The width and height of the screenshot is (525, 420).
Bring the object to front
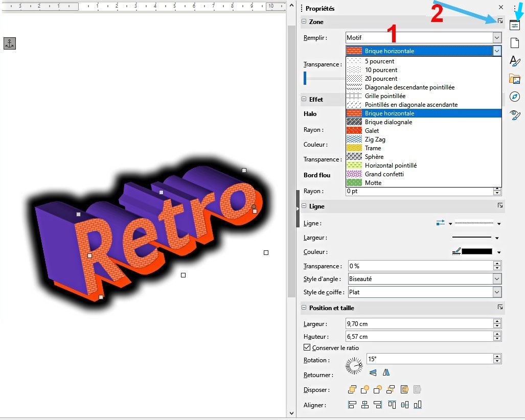[x=352, y=389]
